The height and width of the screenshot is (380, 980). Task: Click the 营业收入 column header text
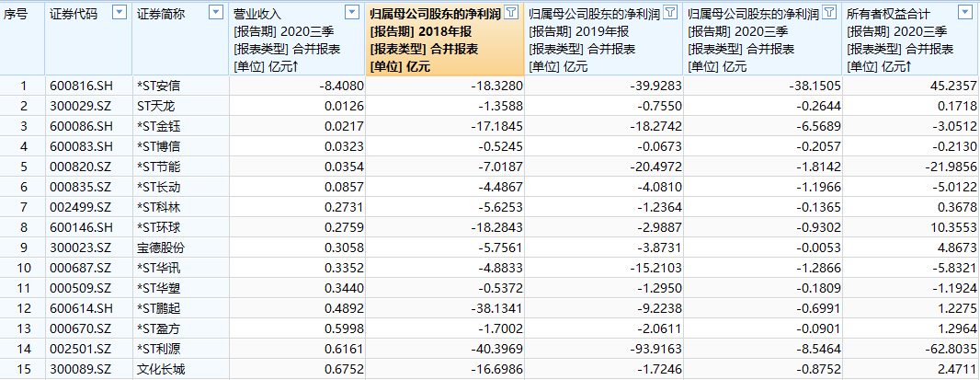[x=257, y=14]
